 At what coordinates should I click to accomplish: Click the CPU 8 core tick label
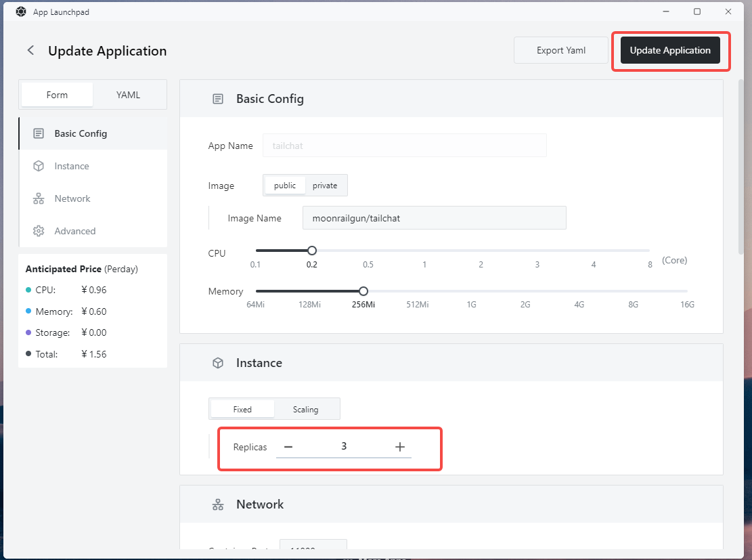coord(650,264)
